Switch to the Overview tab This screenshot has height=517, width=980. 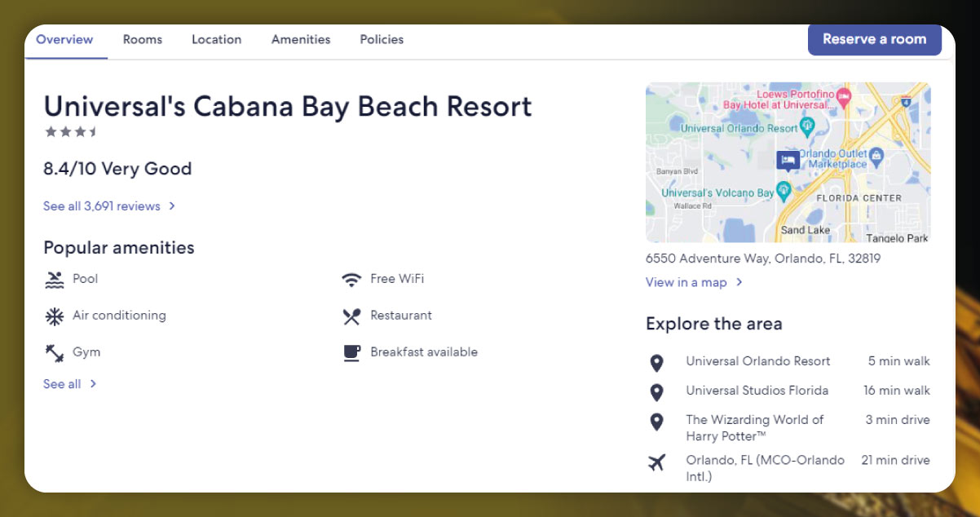(x=65, y=39)
